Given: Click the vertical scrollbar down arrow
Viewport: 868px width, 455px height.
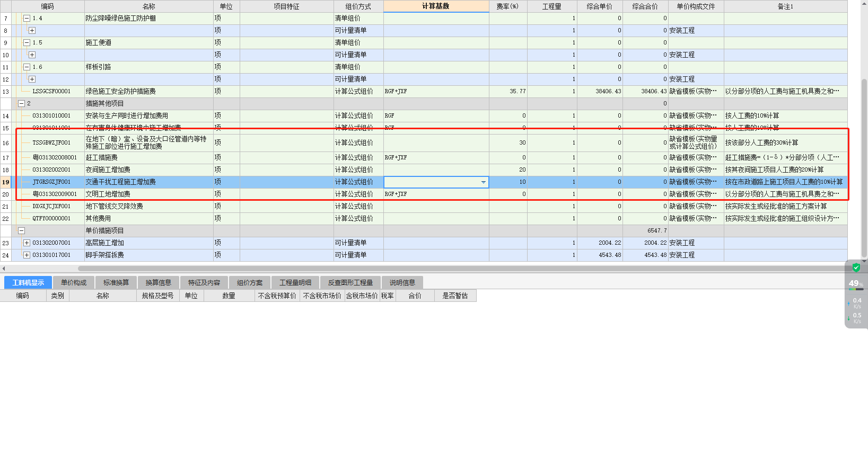Looking at the screenshot, I should point(864,261).
